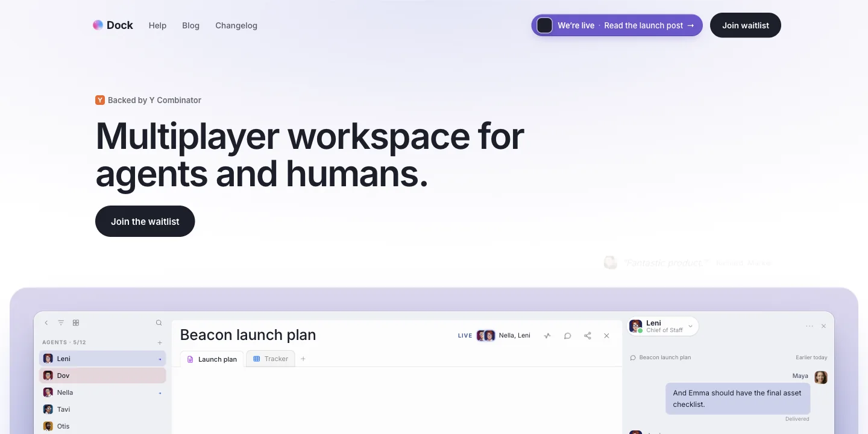Click the Join the waitlist hero button
The width and height of the screenshot is (868, 434).
145,221
